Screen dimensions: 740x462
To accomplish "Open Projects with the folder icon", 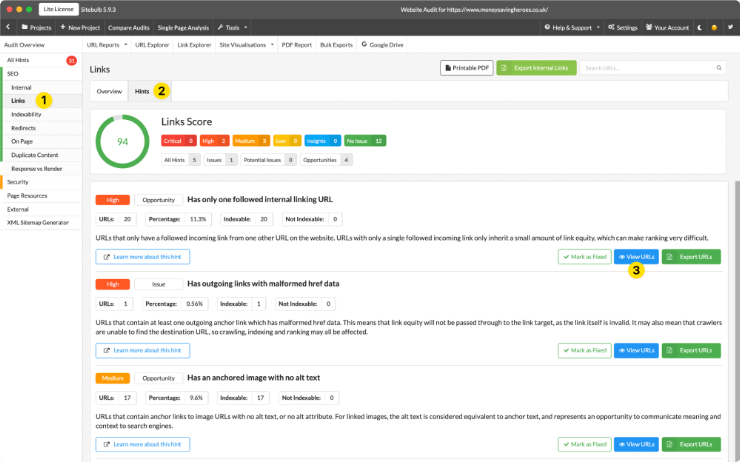I will [36, 27].
